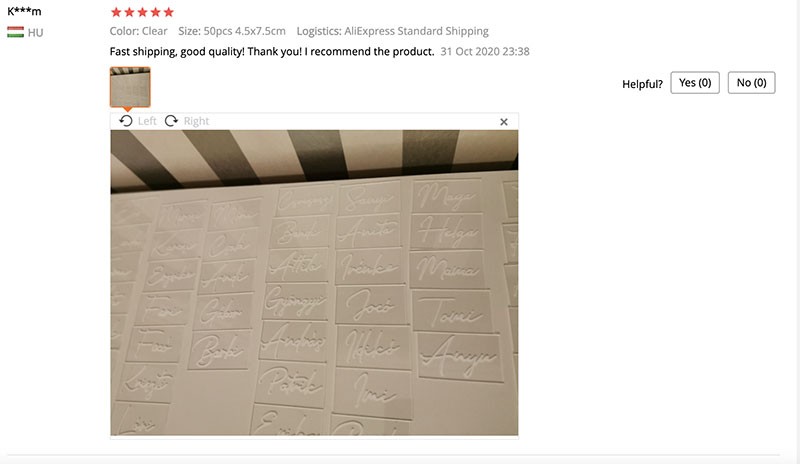Click the 'Left' rotate label
Viewport: 800px width, 464px height.
[x=147, y=121]
